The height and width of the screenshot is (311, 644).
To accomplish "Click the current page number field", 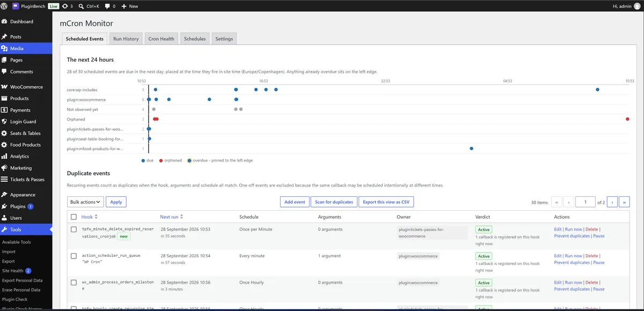I will [586, 202].
